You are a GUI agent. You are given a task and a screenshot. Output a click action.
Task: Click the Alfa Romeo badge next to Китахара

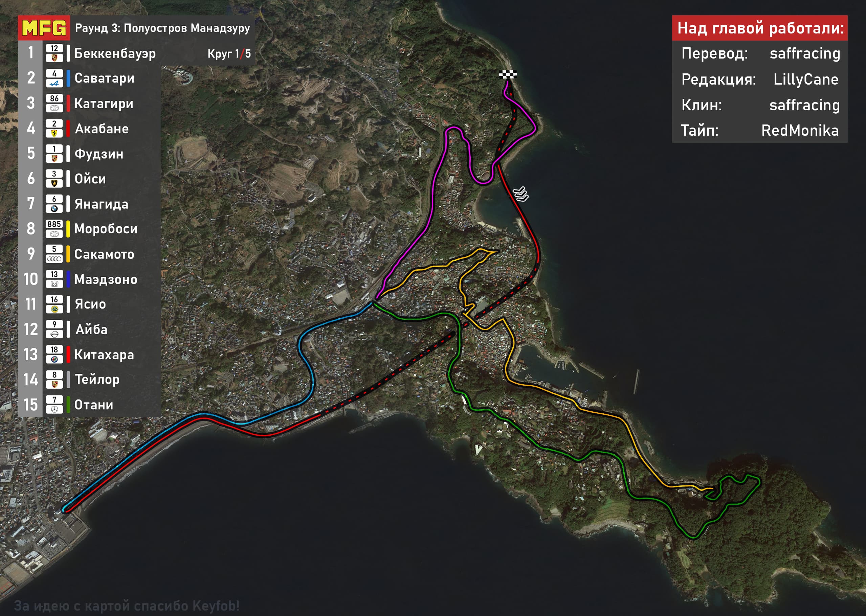tap(54, 359)
